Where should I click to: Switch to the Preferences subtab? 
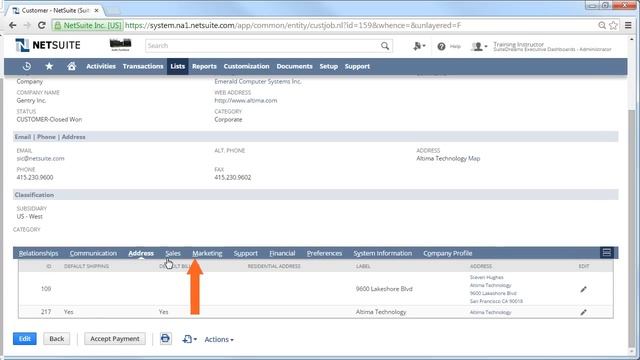click(x=324, y=253)
